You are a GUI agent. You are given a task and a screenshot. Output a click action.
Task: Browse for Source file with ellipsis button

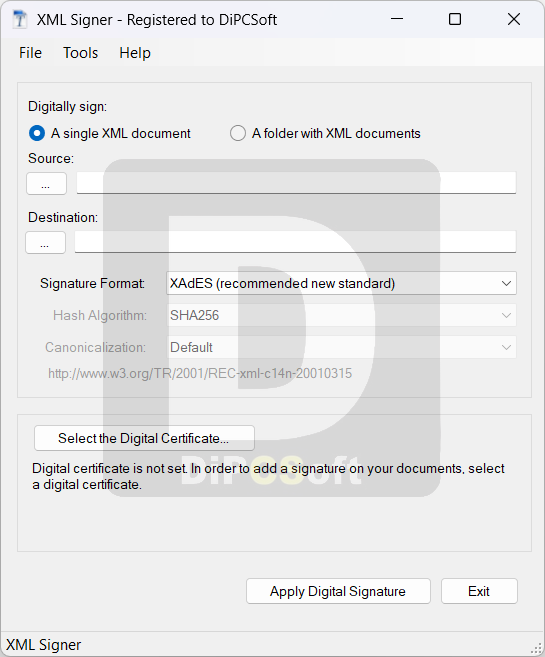pyautogui.click(x=46, y=184)
